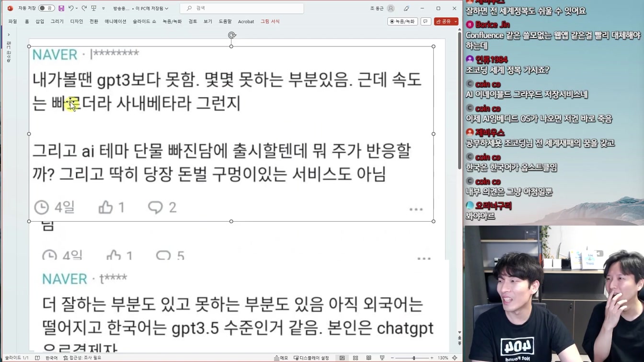Viewport: 644px width, 362px height.
Task: Click the 130% zoom level value
Action: pos(443,358)
